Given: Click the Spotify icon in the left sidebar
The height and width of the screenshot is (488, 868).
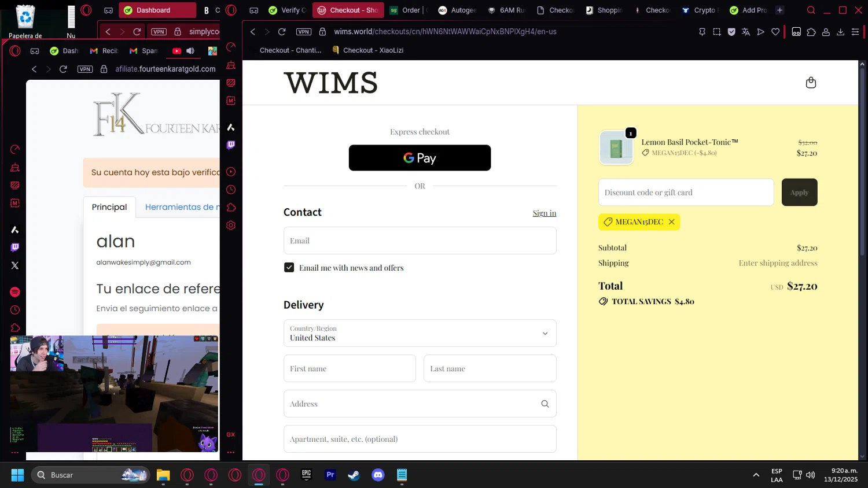Looking at the screenshot, I should 15,292.
